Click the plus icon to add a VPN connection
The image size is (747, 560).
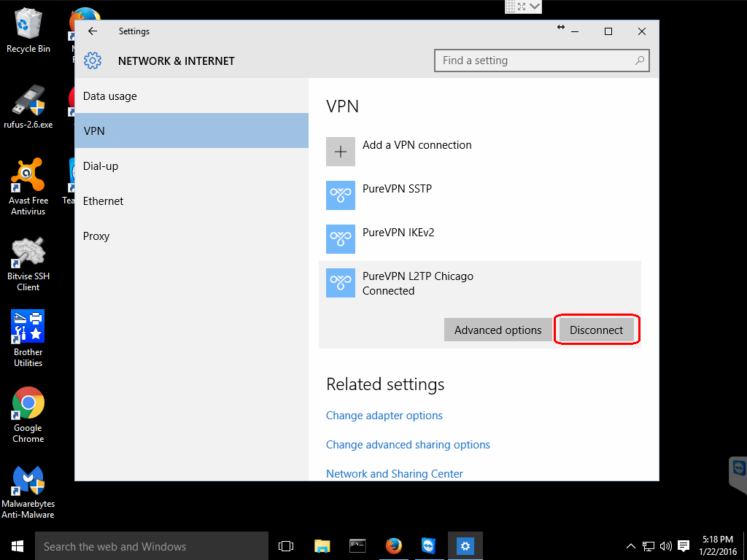point(340,152)
